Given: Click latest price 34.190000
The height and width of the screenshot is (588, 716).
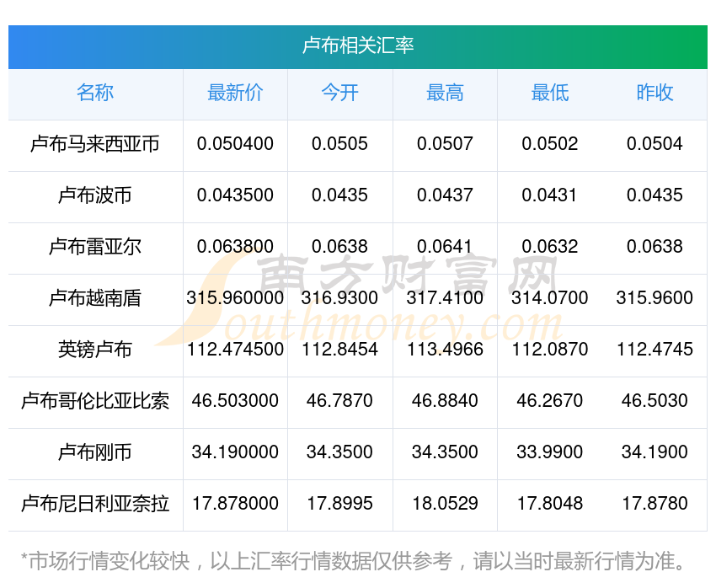Looking at the screenshot, I should [235, 452].
